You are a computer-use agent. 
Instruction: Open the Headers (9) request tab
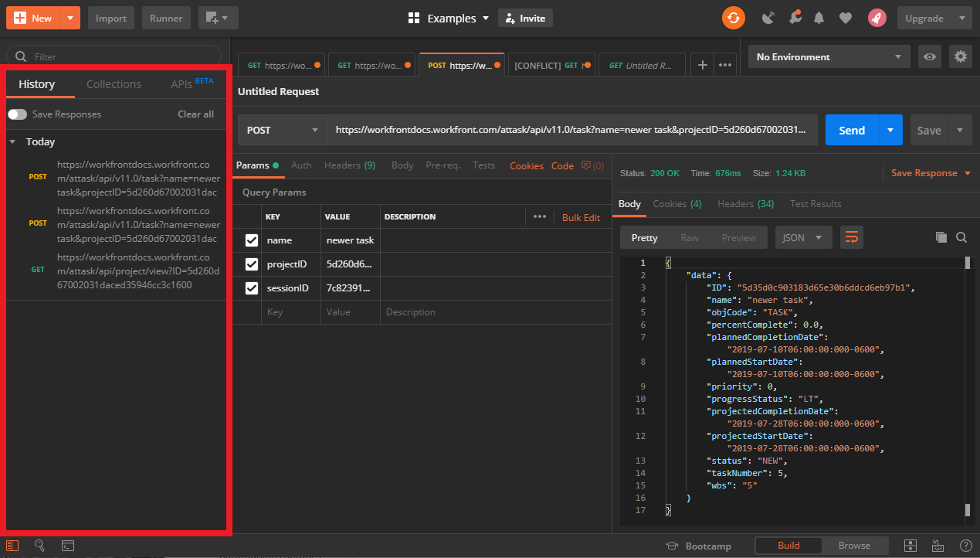(350, 165)
